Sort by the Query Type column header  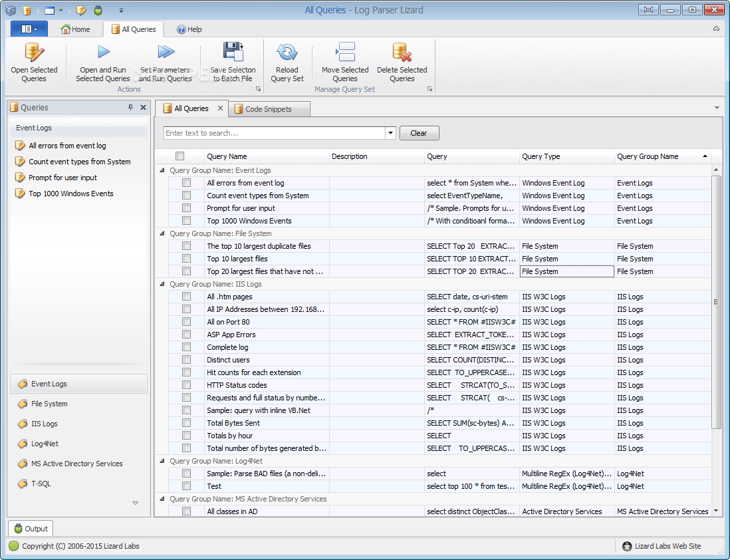tap(566, 156)
